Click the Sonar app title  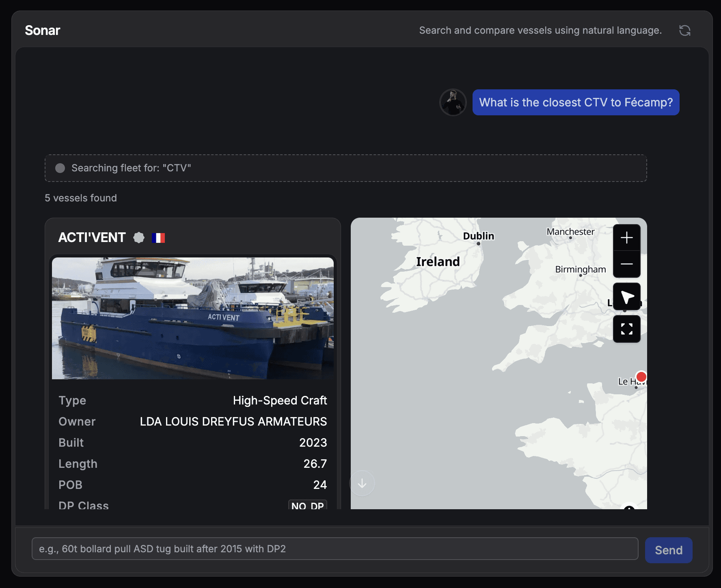[43, 30]
